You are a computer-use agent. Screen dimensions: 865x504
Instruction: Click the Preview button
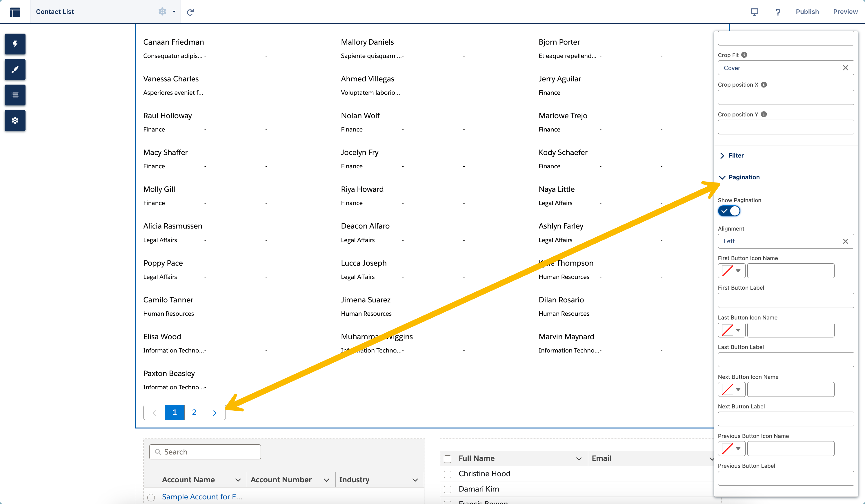pos(845,12)
